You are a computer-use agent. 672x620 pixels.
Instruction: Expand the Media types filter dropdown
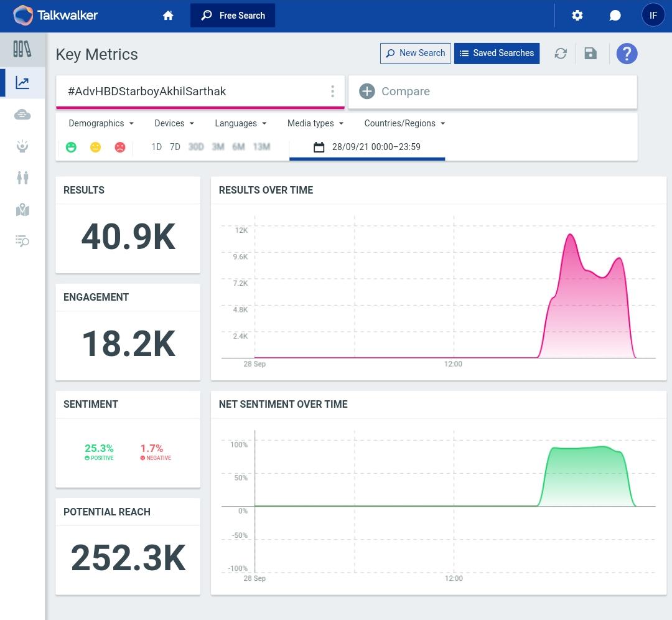click(315, 123)
